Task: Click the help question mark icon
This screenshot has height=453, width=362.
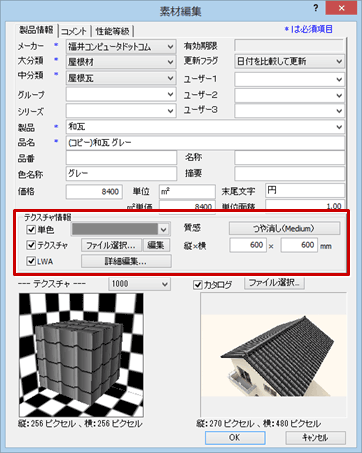Action: click(x=316, y=8)
